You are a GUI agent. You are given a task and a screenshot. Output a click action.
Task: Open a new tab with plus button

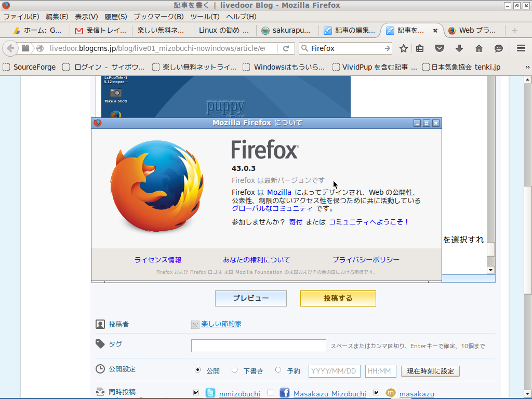[x=515, y=31]
